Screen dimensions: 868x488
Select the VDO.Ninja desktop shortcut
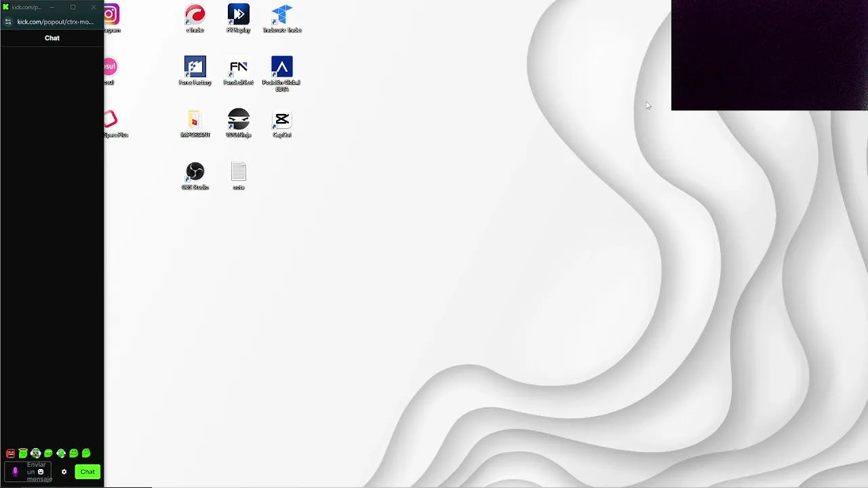tap(238, 123)
